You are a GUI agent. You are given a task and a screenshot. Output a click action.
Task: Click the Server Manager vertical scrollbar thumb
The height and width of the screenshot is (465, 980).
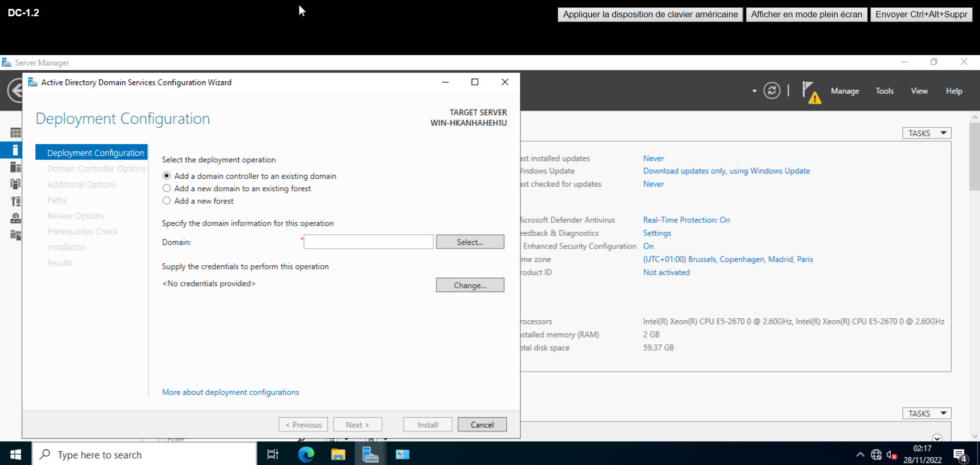coord(975,156)
